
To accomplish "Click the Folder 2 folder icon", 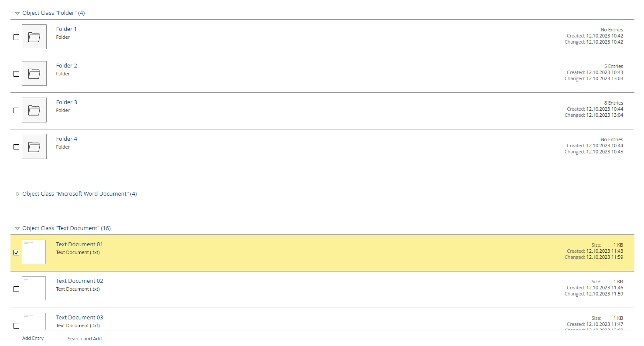I will [x=34, y=73].
